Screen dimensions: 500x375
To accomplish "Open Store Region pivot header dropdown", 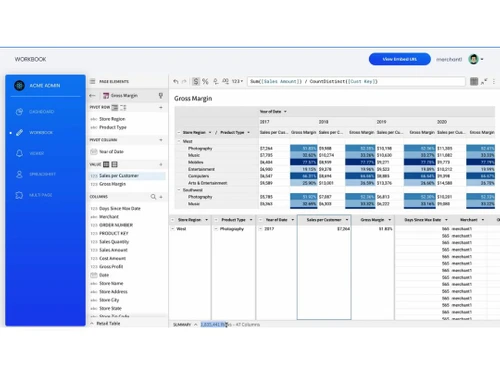I will click(210, 133).
